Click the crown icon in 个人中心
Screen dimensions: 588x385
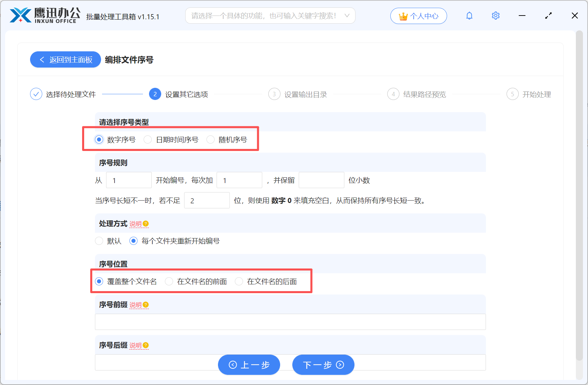coord(403,16)
